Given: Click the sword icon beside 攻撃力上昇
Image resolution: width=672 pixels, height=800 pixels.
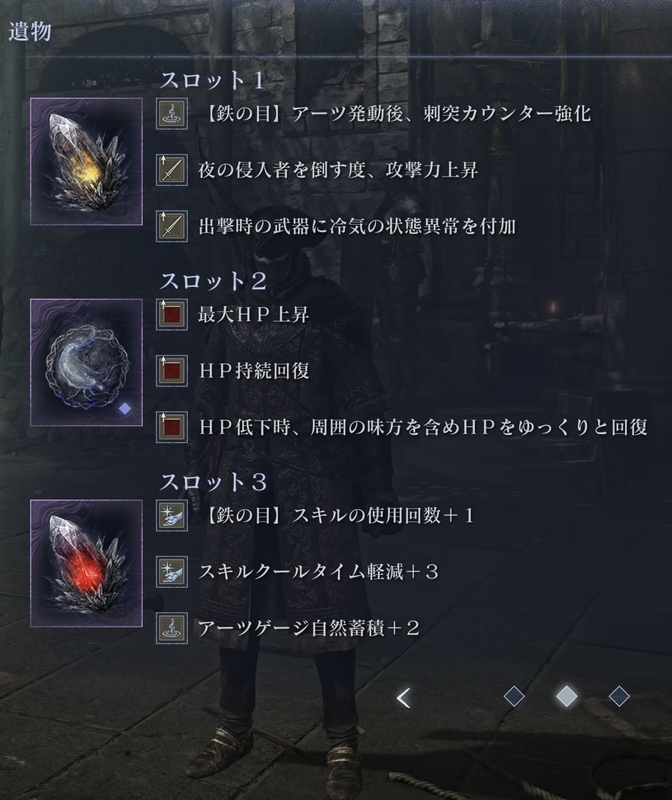Looking at the screenshot, I should tap(172, 170).
